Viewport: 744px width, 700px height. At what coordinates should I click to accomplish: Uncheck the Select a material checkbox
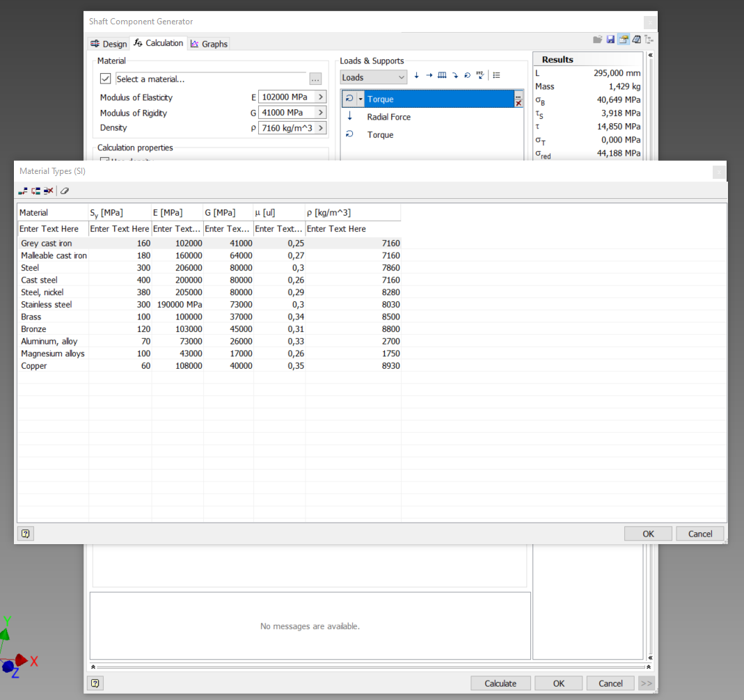coord(105,78)
